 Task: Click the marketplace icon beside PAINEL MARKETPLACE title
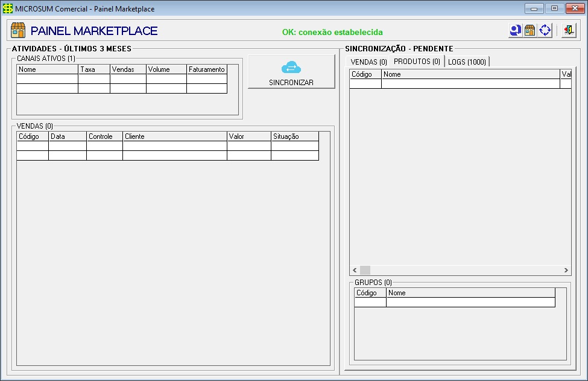[17, 30]
